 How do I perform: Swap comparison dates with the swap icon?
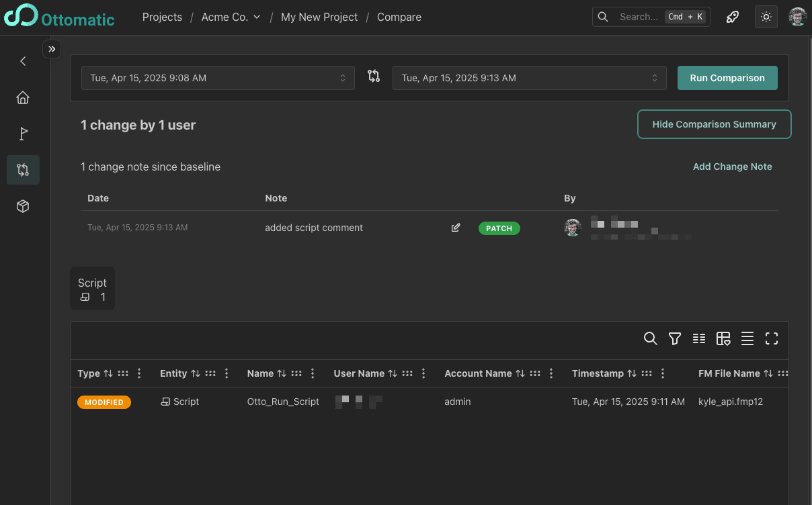[374, 77]
